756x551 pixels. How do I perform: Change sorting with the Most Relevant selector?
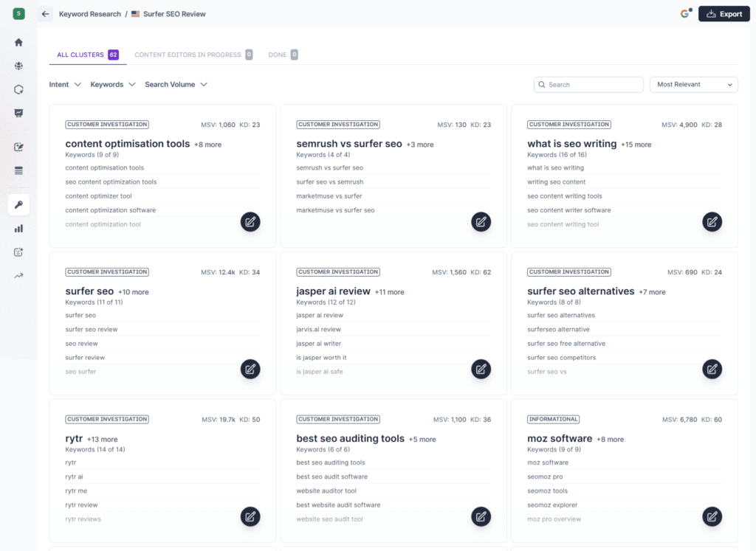[x=693, y=84]
